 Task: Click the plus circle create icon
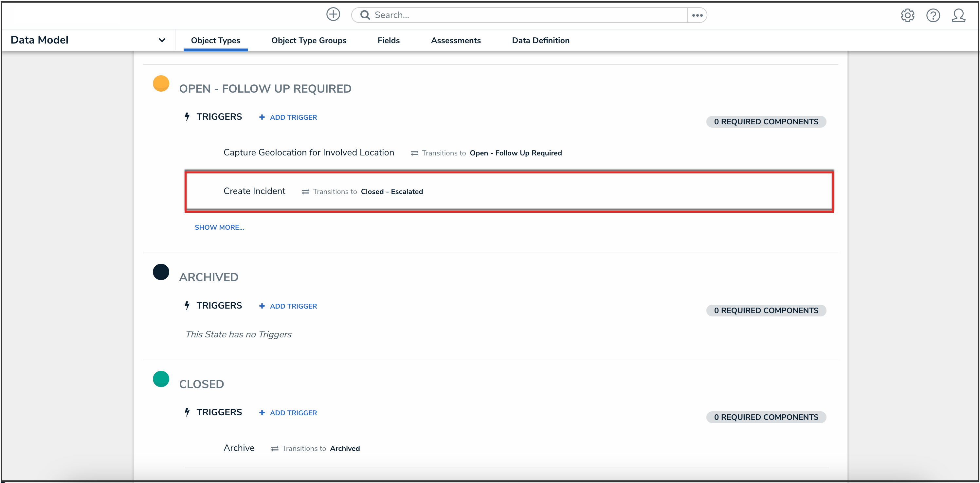(333, 14)
